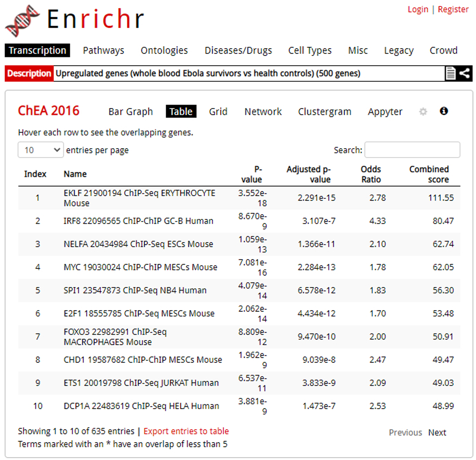Viewport: 476px width, 460px height.
Task: Select row 'ETS1 20019798 ChIP-Seq JURKAT Human'
Action: (239, 383)
